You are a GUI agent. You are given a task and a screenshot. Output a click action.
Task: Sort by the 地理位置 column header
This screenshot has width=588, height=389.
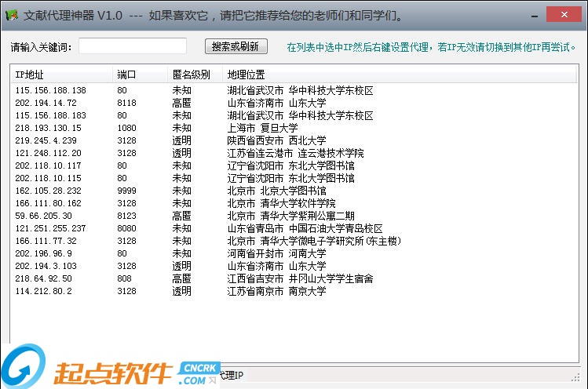pyautogui.click(x=400, y=75)
